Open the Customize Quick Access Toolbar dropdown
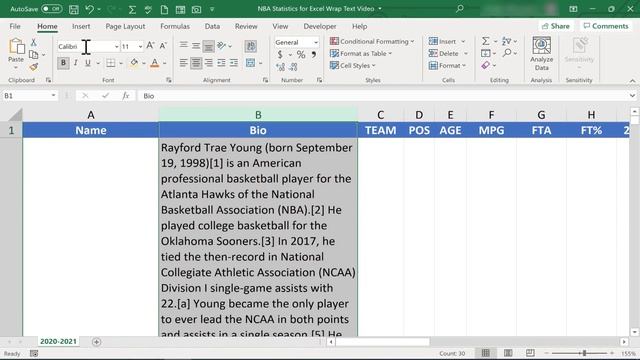This screenshot has width=640, height=360. (212, 9)
